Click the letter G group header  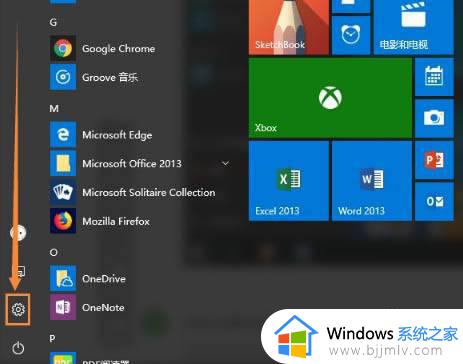53,22
